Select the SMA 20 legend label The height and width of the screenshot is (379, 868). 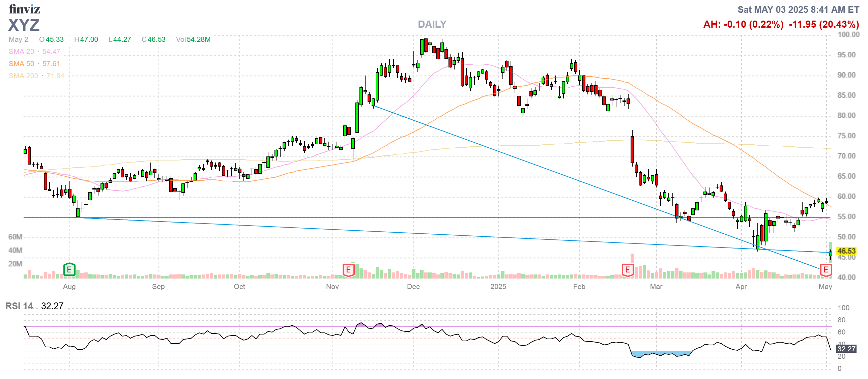(x=22, y=52)
